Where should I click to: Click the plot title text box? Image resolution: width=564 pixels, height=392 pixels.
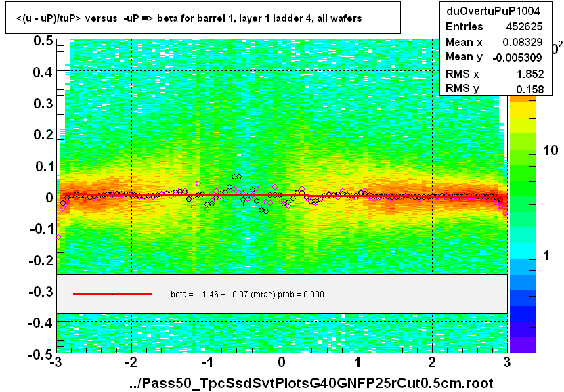(x=203, y=18)
